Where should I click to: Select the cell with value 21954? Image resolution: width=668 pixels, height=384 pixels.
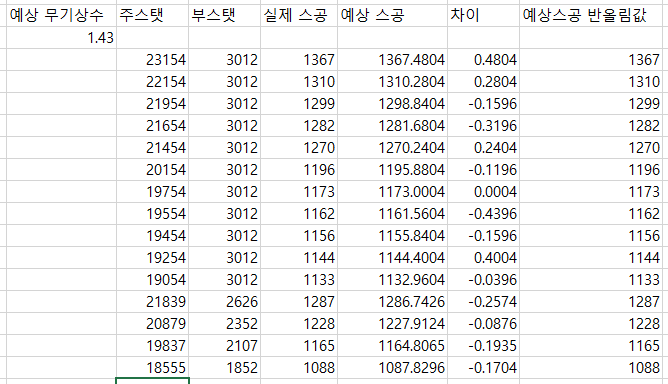pos(153,104)
